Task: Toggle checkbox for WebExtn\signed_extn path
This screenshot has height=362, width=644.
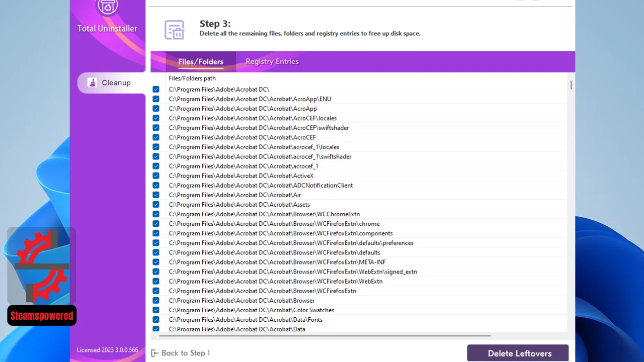Action: [x=156, y=271]
